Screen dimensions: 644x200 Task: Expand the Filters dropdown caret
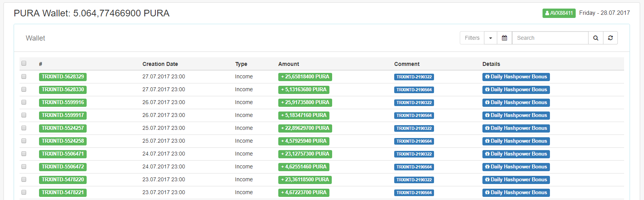[x=491, y=38]
